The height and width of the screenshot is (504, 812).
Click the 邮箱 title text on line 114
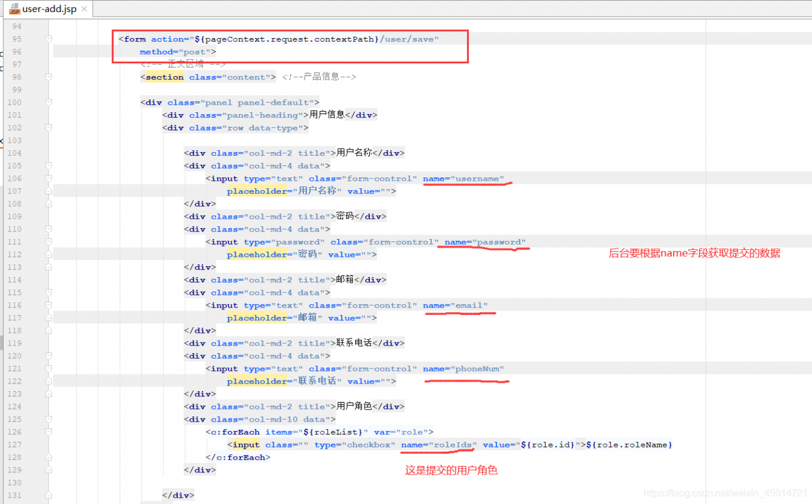coord(345,280)
